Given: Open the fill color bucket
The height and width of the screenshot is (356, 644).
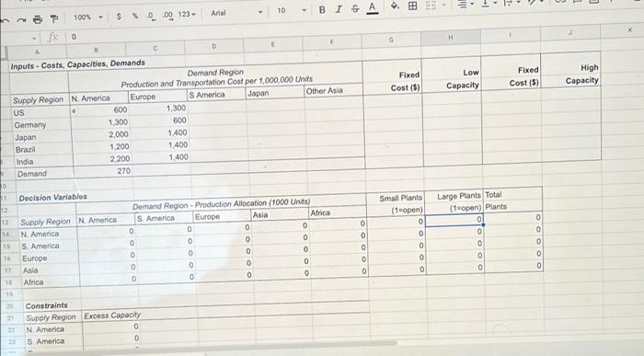Looking at the screenshot, I should (395, 6).
